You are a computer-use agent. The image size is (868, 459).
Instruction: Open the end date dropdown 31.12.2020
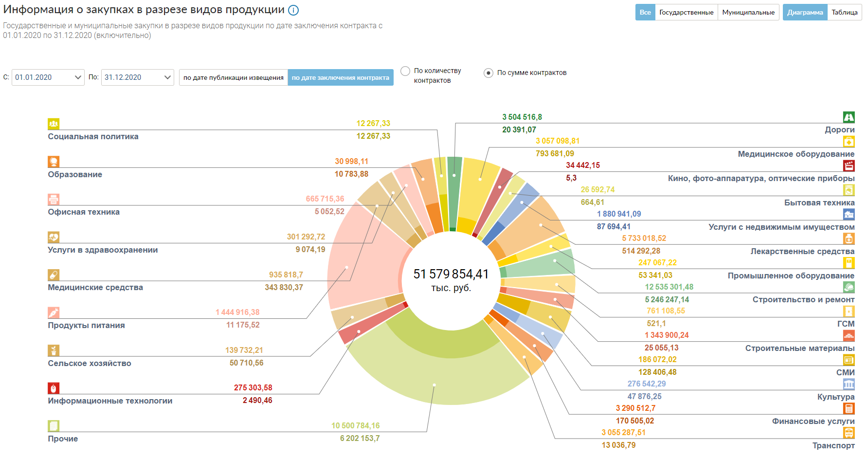click(138, 77)
